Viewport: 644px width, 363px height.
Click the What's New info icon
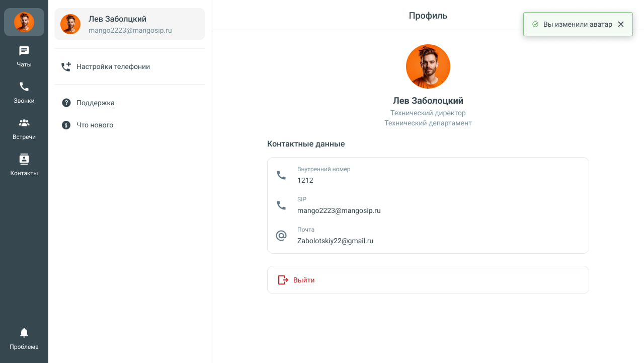66,125
